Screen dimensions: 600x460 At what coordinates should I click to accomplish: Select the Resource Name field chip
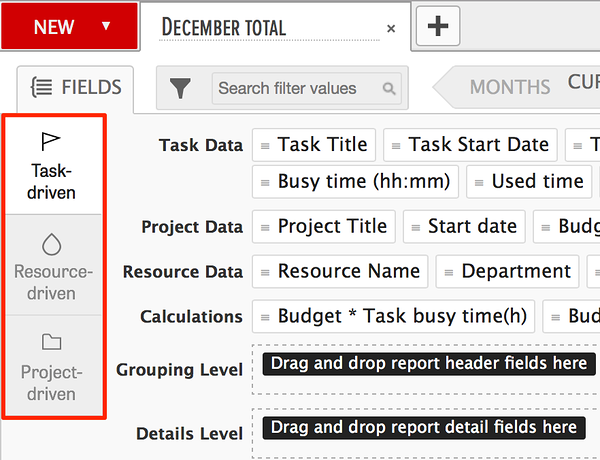coord(340,271)
